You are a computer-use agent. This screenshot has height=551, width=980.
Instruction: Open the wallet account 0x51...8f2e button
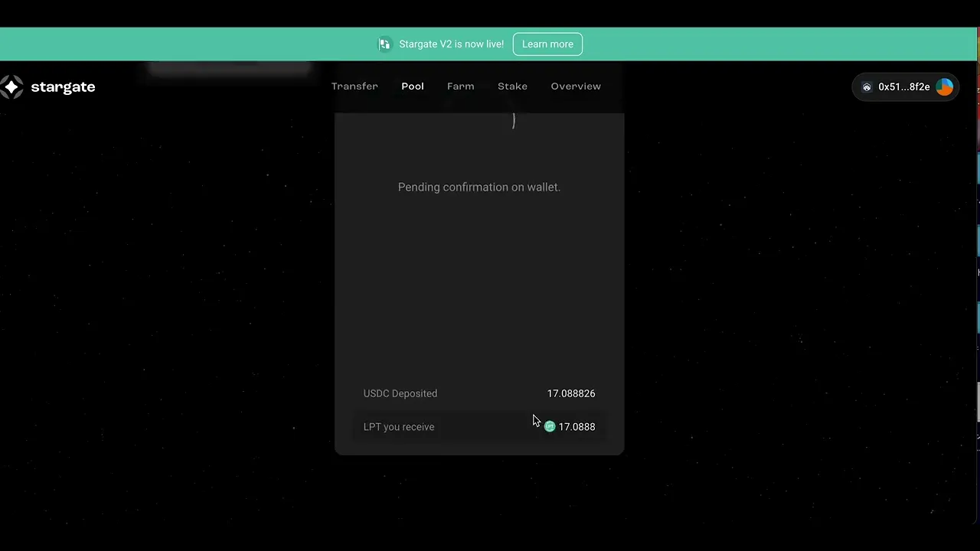click(905, 87)
